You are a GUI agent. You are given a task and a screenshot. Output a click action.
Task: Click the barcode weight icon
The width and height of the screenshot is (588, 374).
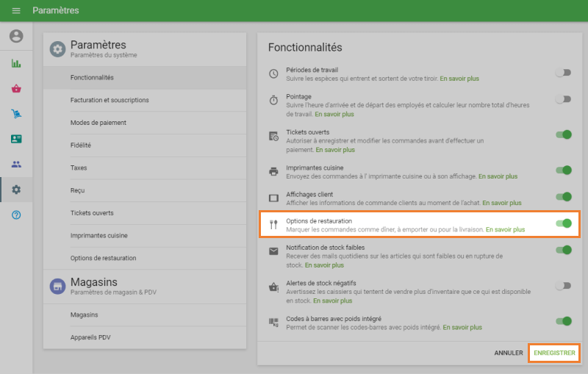click(x=273, y=323)
